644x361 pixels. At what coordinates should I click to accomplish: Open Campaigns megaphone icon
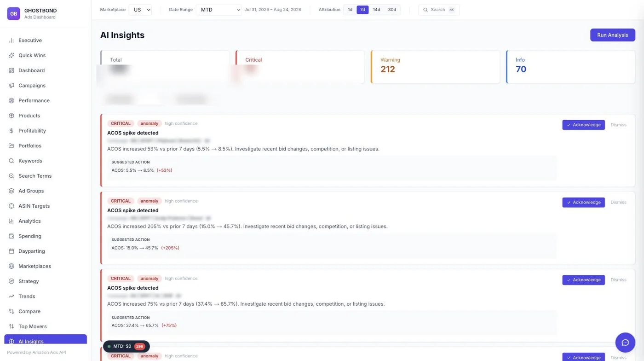click(x=11, y=86)
